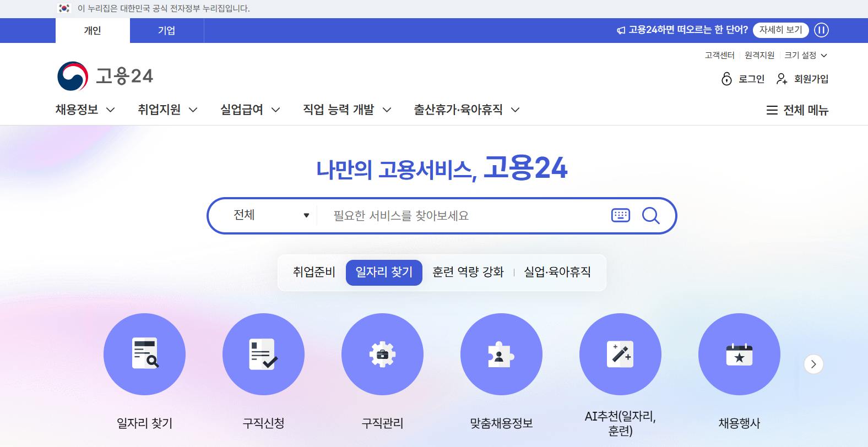Screen dimensions: 868x447
Task: Pause the banner with the pause icon
Action: (821, 30)
